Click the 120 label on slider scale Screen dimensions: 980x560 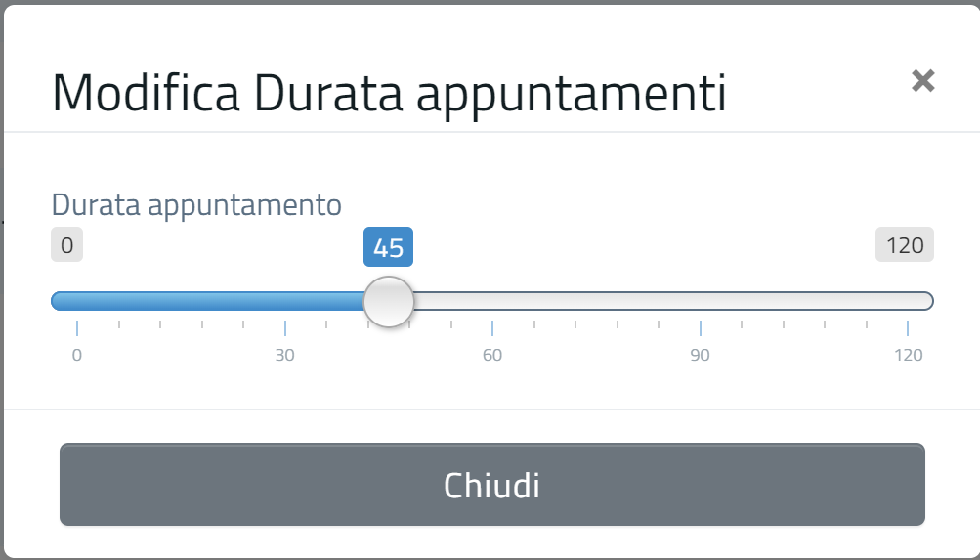click(x=909, y=355)
